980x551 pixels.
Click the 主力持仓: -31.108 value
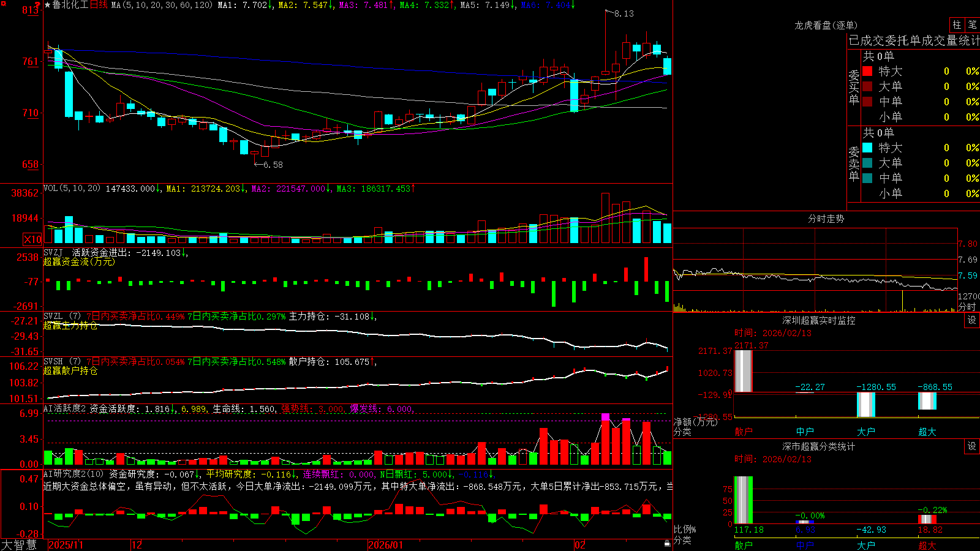[333, 317]
